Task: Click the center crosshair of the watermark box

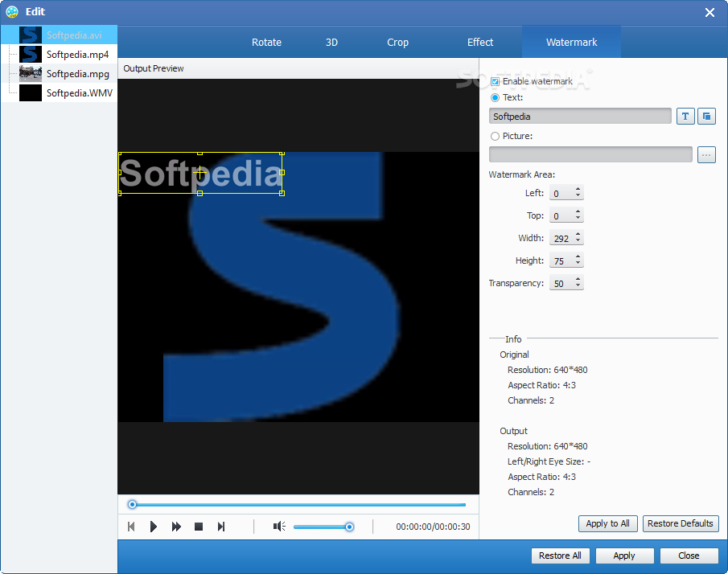Action: click(x=200, y=173)
